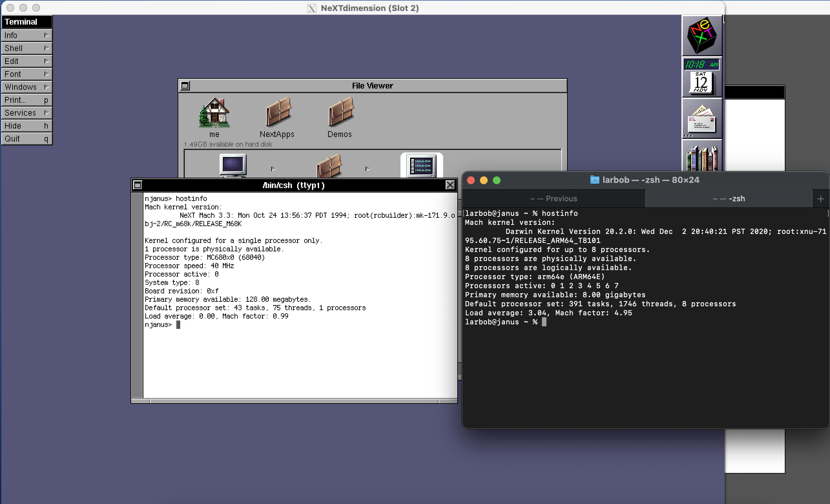Choose Quit from the Terminal menu
The width and height of the screenshot is (830, 504).
pos(26,139)
